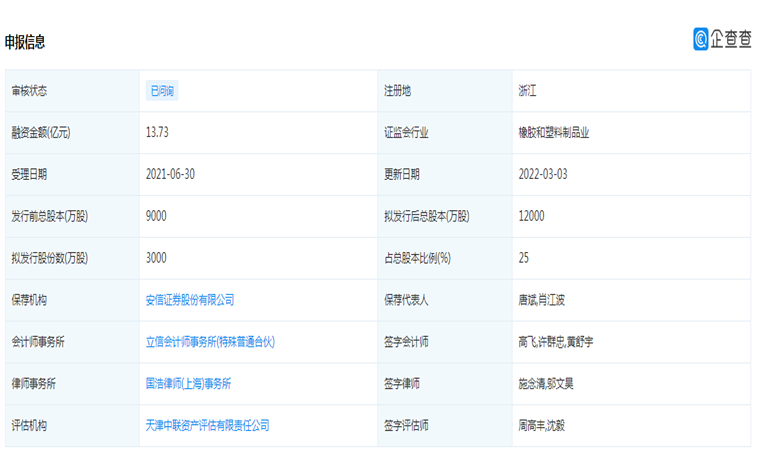
Task: Click the 拟发行后总股本 value 12000
Action: pos(531,216)
